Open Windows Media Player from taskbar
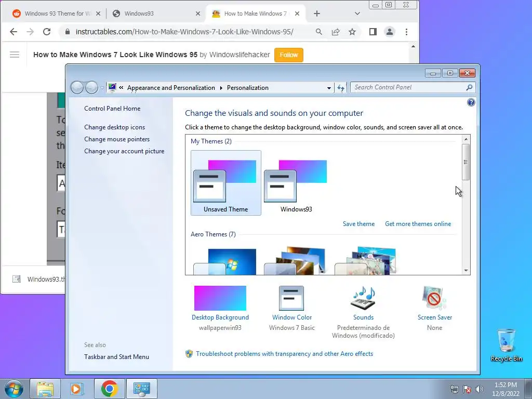Image resolution: width=532 pixels, height=399 pixels. pyautogui.click(x=77, y=389)
